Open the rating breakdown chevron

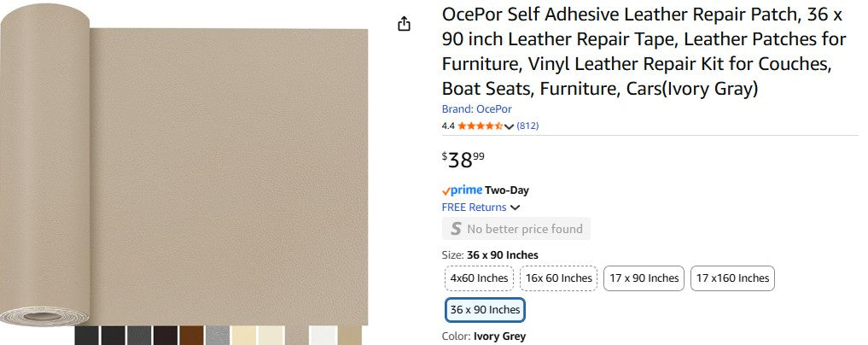click(x=510, y=126)
